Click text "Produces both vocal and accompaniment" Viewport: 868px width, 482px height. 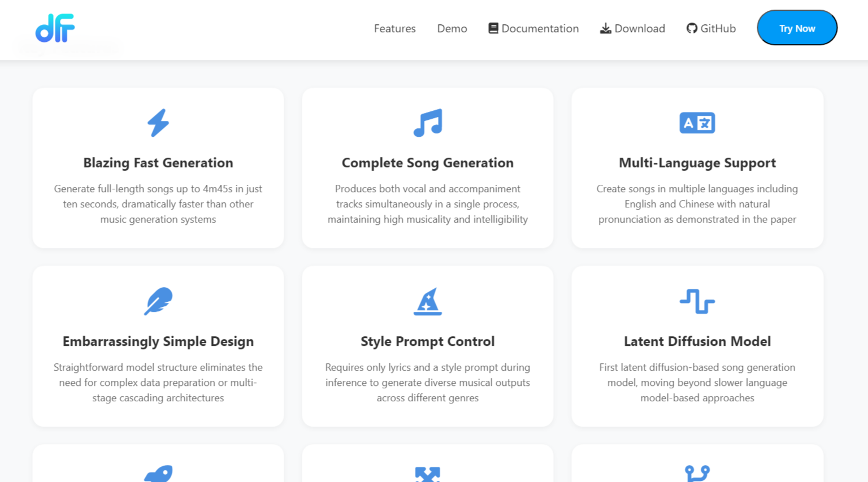[428, 189]
